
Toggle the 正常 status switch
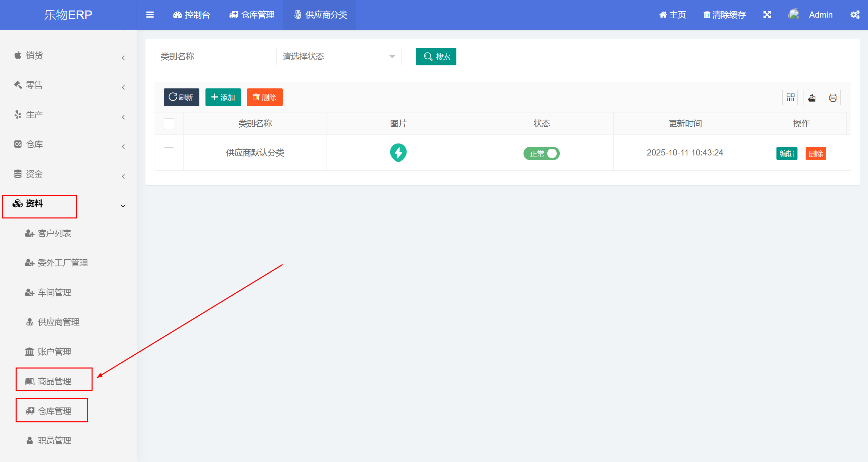541,153
